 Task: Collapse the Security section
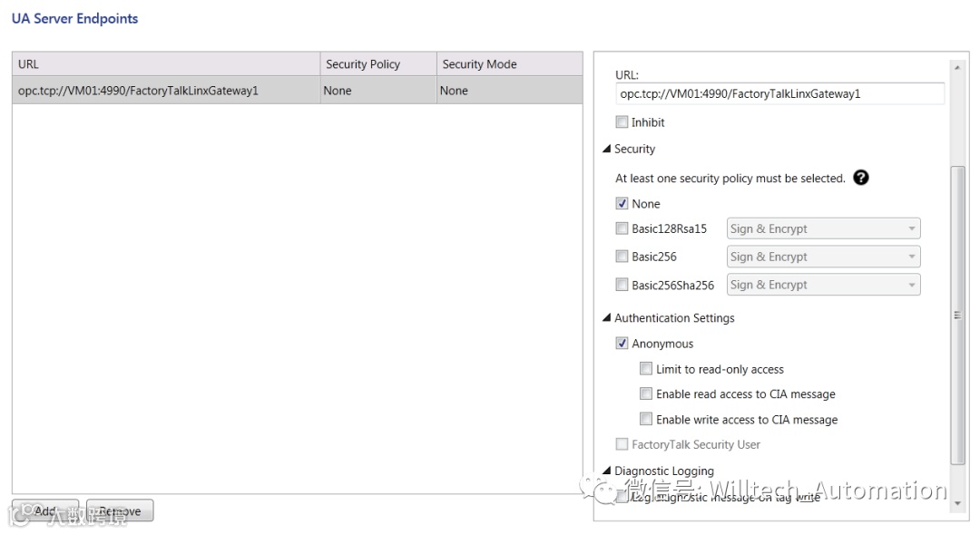606,149
